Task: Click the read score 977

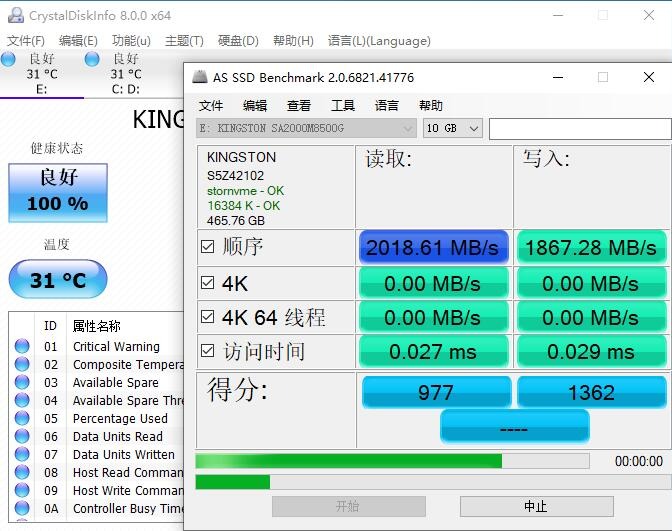Action: [x=436, y=392]
